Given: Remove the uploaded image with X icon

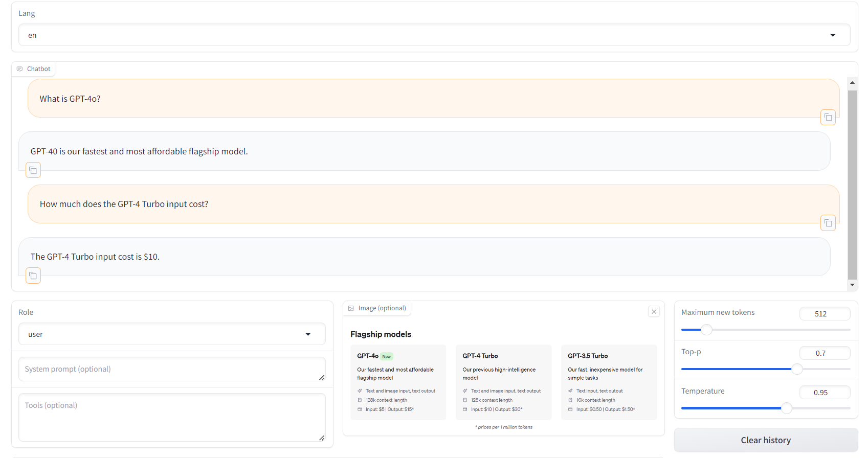Looking at the screenshot, I should 654,312.
